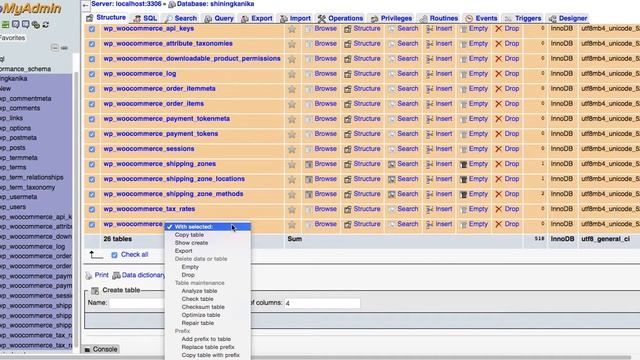Toggle the Check all checkbox

click(x=114, y=255)
